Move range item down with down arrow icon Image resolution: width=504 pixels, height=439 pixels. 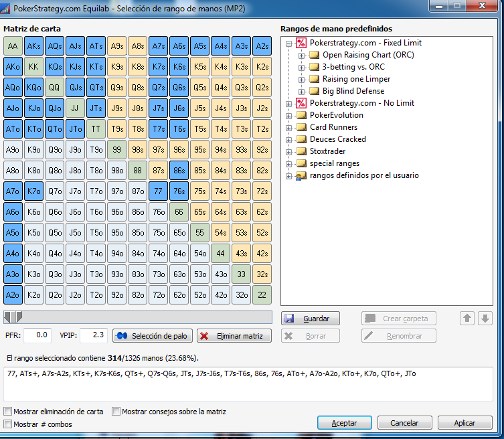click(x=485, y=319)
